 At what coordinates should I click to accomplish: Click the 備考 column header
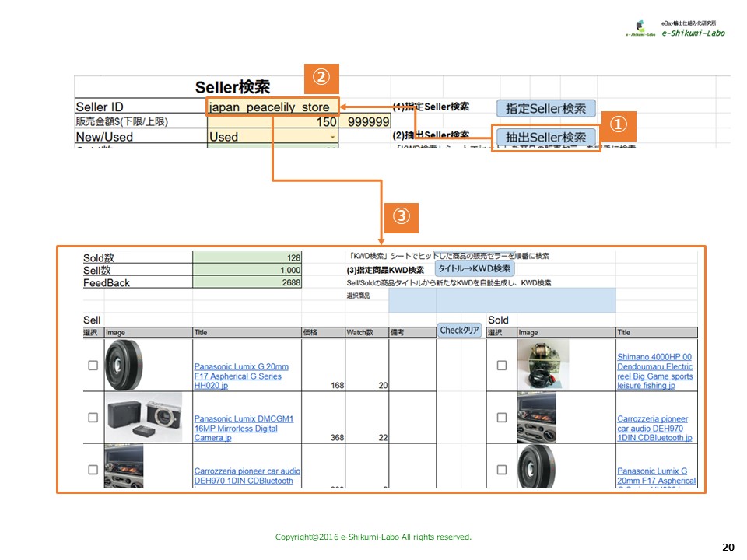point(412,332)
